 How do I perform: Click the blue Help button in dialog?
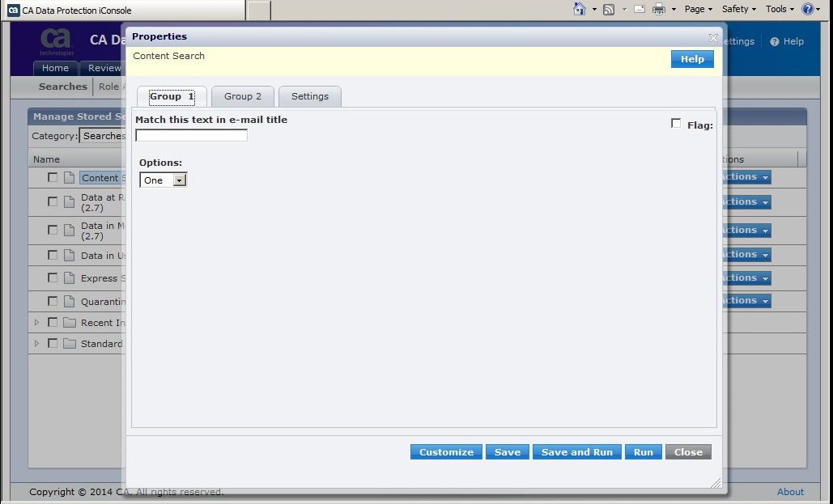[692, 59]
